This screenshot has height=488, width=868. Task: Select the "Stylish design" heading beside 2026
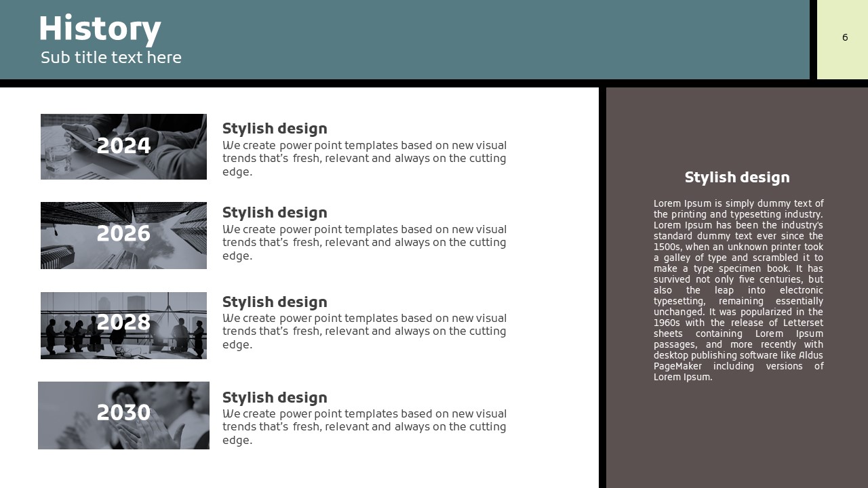pyautogui.click(x=275, y=212)
